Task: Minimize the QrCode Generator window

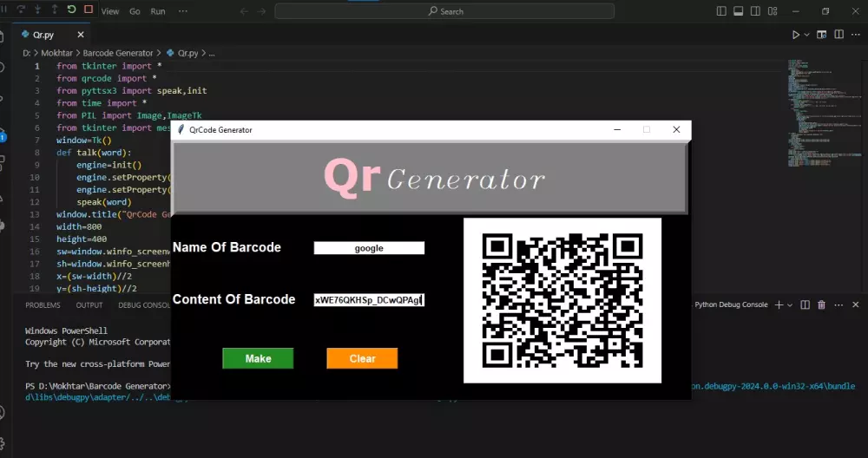Action: tap(617, 129)
